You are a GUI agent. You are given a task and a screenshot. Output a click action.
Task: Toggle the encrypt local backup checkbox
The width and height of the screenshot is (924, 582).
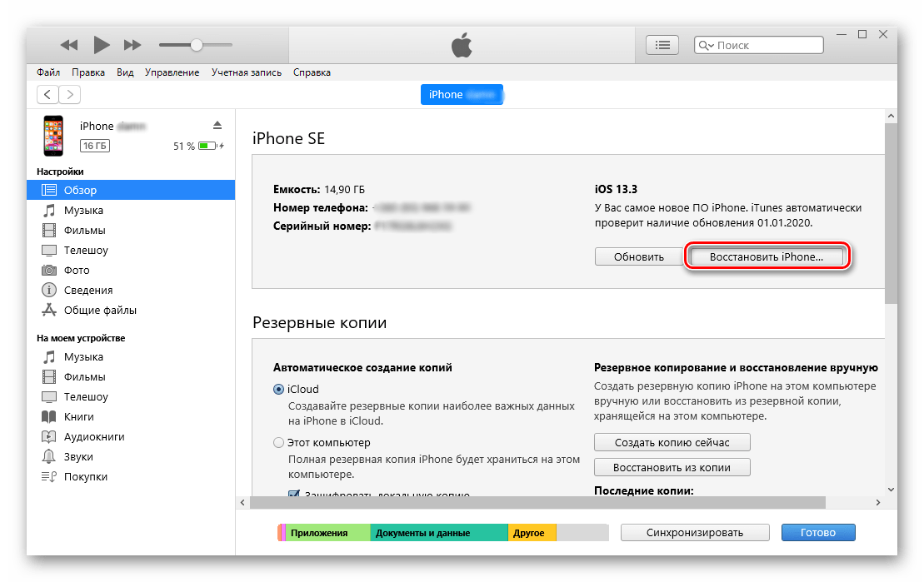[294, 495]
